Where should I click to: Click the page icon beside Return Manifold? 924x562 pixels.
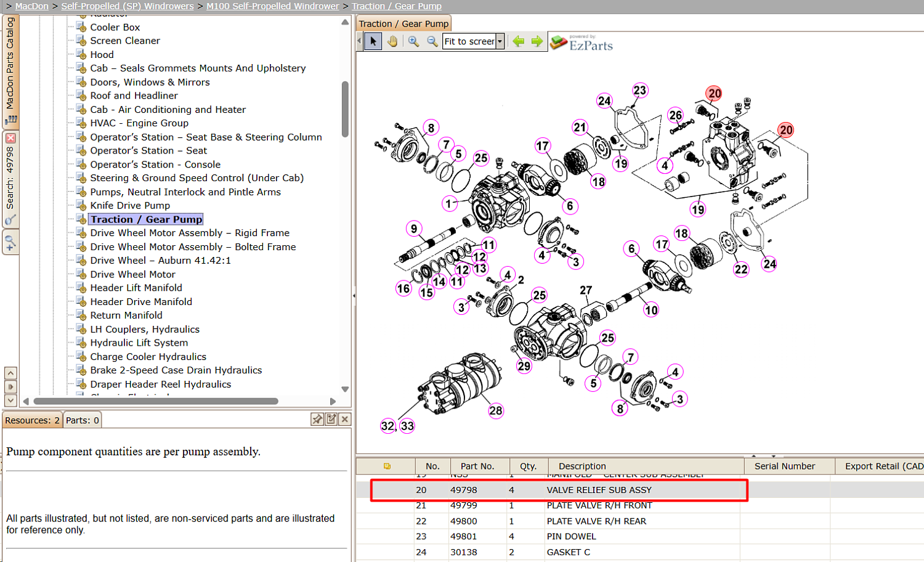(x=81, y=315)
